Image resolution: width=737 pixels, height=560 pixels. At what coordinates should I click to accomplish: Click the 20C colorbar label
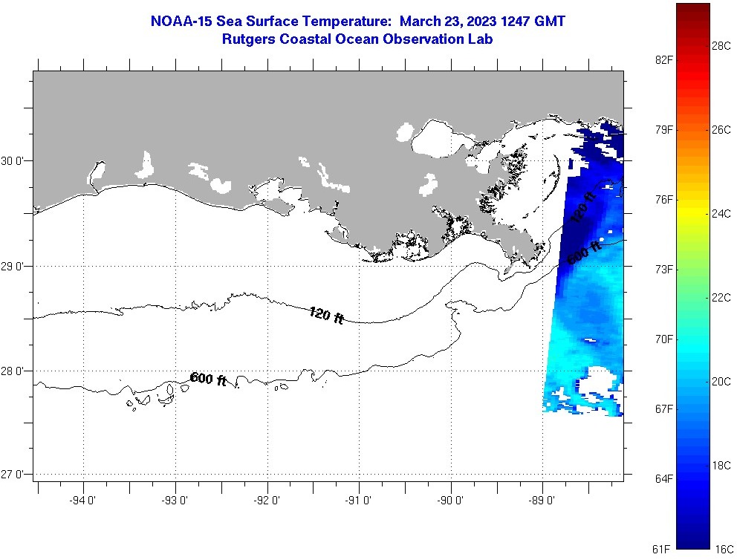click(721, 382)
